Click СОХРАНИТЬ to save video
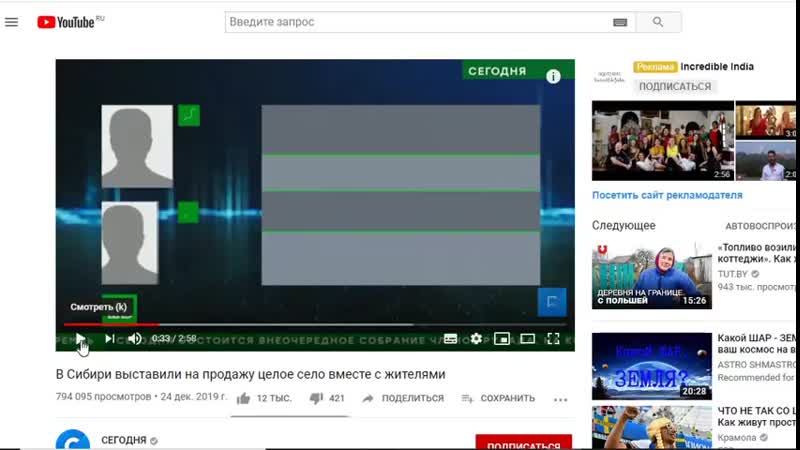 click(x=498, y=398)
